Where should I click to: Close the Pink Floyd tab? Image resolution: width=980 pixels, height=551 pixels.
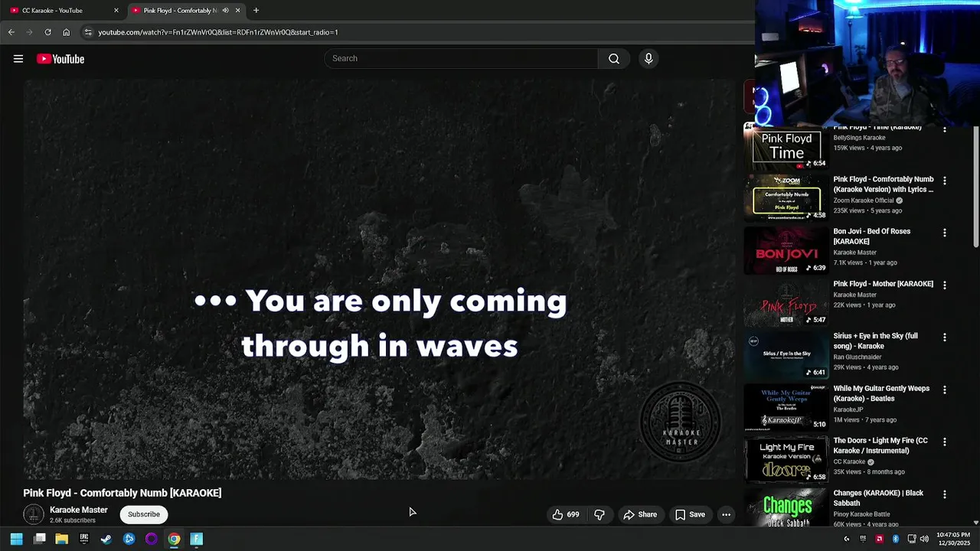(237, 11)
